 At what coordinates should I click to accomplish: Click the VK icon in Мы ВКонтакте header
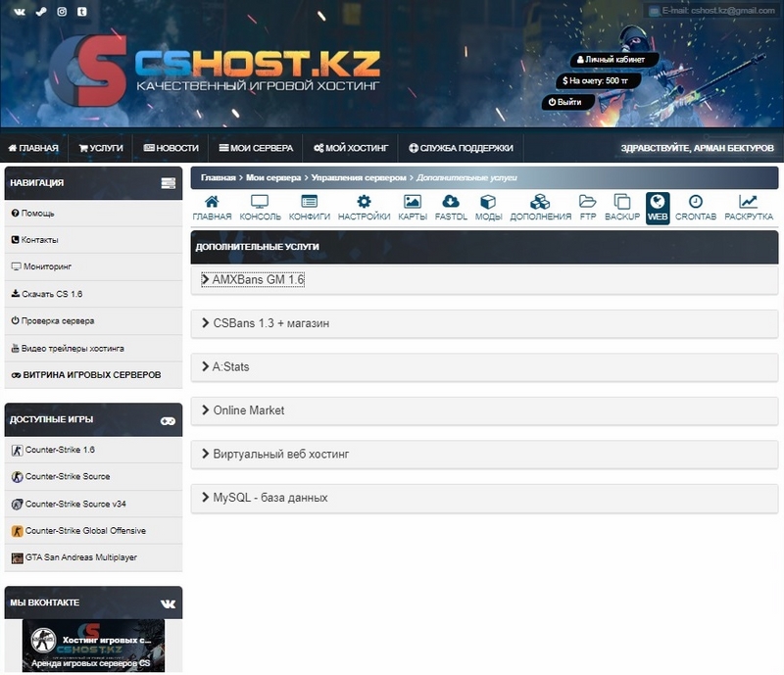[x=168, y=604]
